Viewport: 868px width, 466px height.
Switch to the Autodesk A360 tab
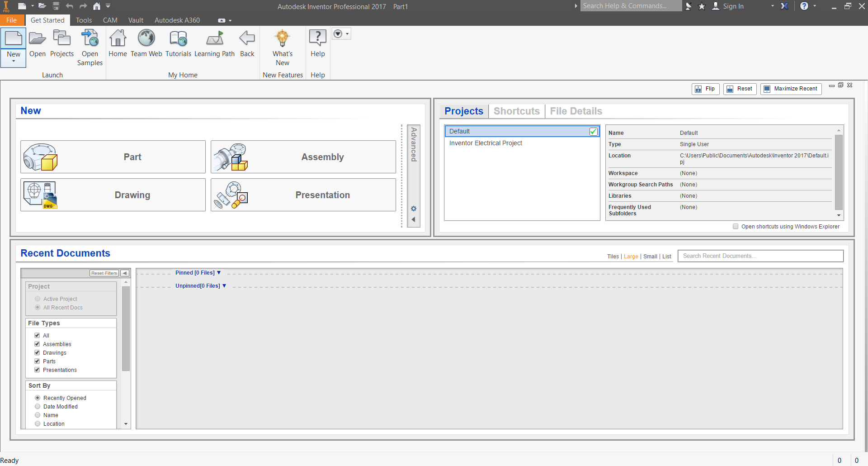click(x=177, y=20)
